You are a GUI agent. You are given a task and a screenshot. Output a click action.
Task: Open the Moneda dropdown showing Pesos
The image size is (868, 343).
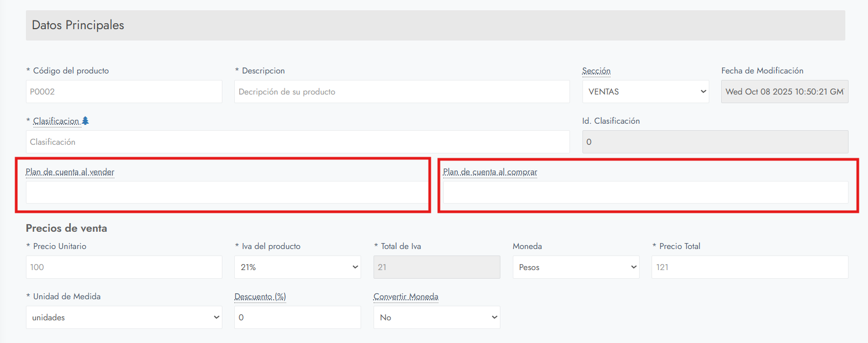tap(575, 267)
